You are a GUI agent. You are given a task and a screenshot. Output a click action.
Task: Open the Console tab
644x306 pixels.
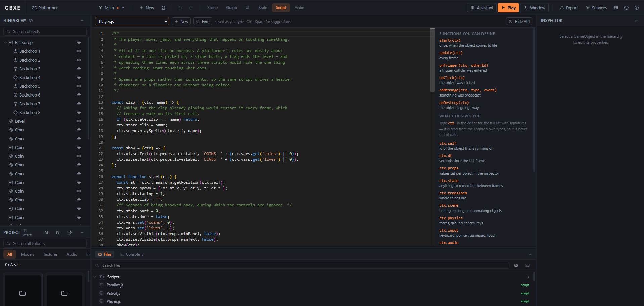pyautogui.click(x=132, y=254)
